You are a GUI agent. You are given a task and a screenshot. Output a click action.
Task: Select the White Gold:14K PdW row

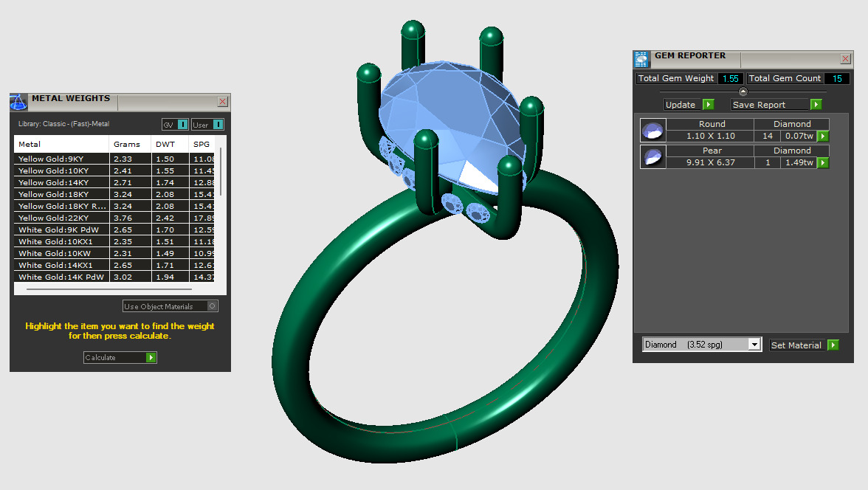pyautogui.click(x=114, y=277)
